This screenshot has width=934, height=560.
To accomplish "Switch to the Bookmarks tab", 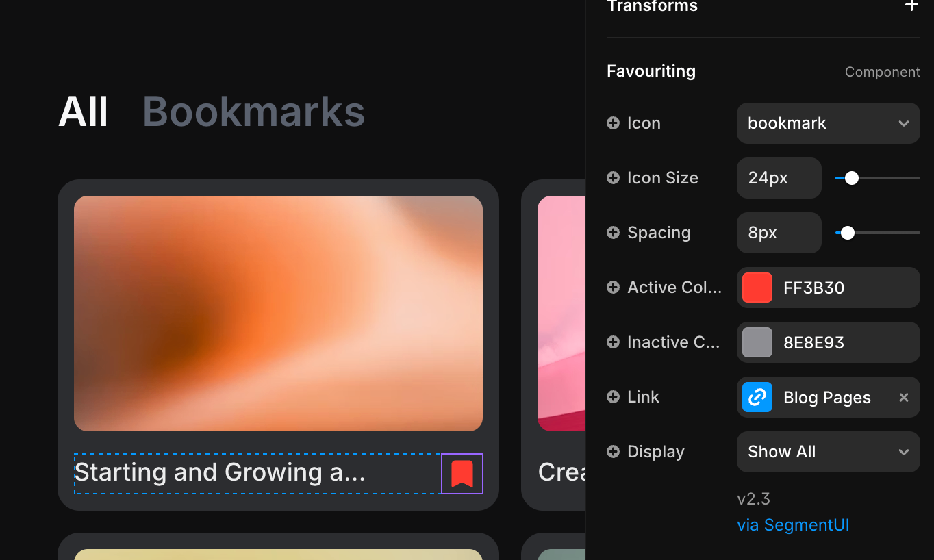I will point(254,112).
